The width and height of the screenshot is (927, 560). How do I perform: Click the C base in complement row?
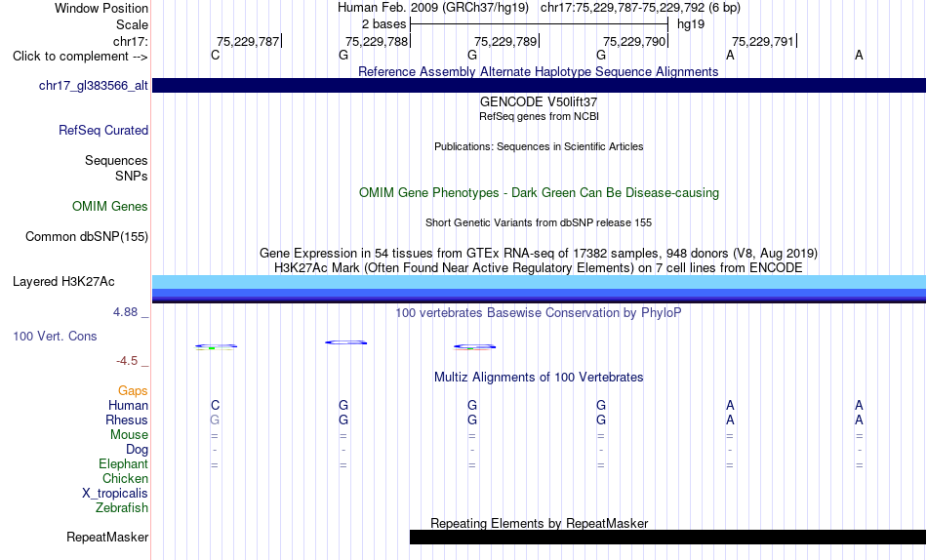tap(216, 55)
